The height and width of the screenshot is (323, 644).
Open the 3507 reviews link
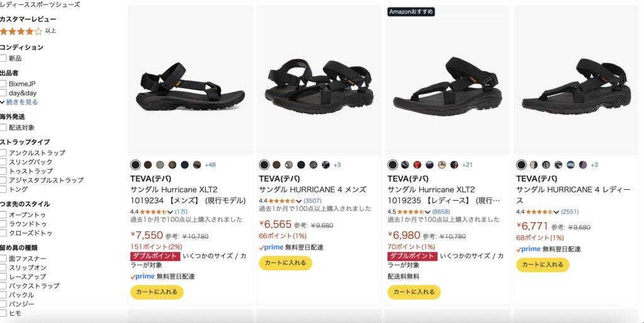312,200
